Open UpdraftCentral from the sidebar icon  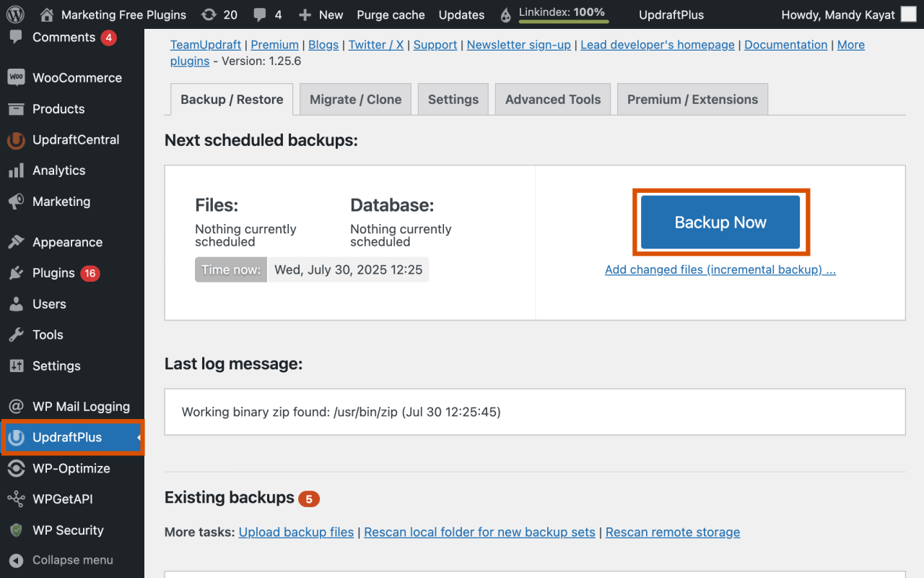pyautogui.click(x=16, y=139)
